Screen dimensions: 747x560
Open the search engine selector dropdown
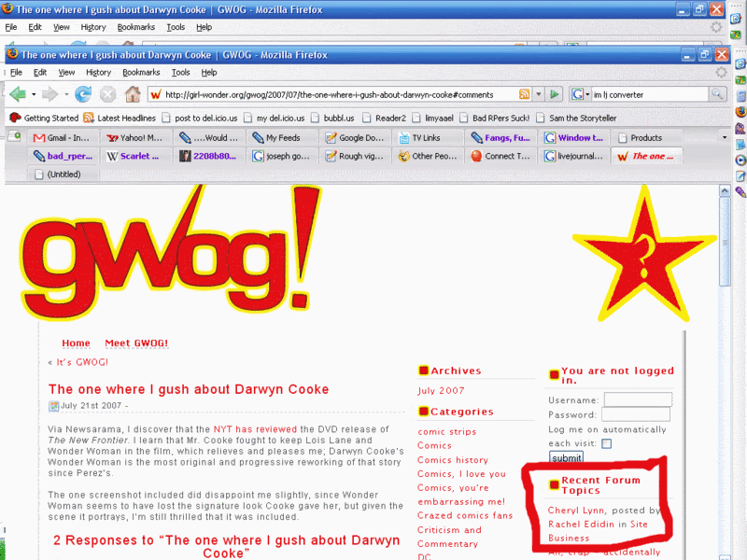click(x=587, y=94)
